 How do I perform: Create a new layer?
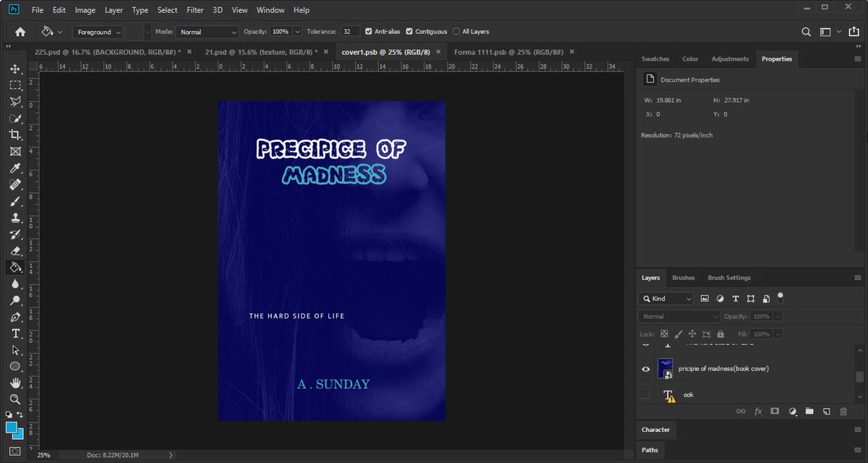tap(826, 411)
